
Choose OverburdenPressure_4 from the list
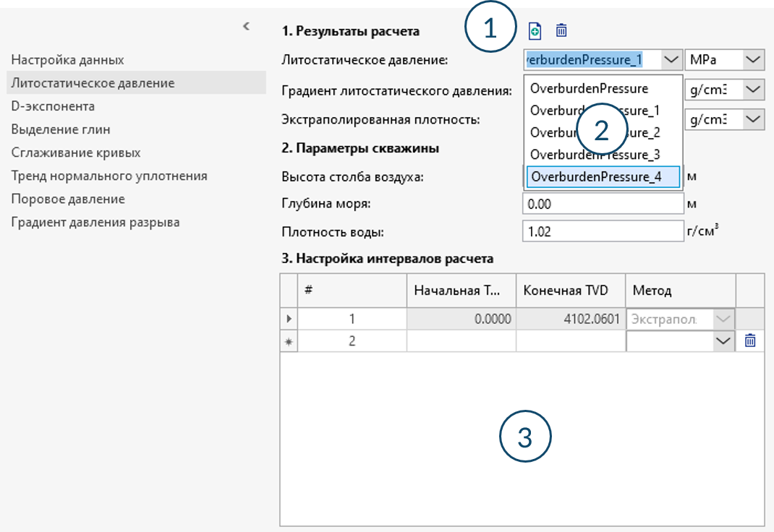tap(603, 177)
